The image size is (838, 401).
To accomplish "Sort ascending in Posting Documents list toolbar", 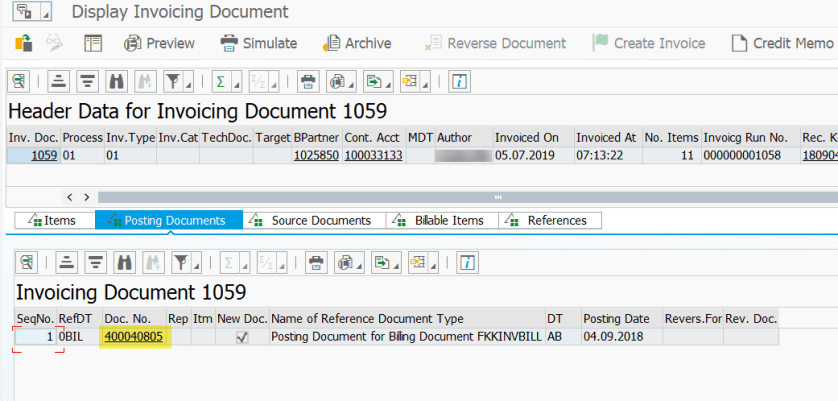I will tap(67, 262).
